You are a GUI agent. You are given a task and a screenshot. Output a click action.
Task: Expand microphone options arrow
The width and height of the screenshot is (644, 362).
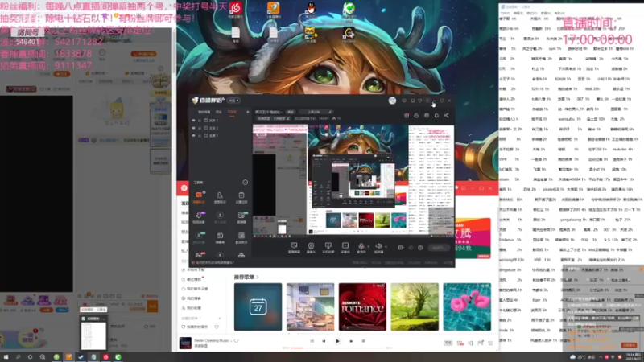click(368, 246)
